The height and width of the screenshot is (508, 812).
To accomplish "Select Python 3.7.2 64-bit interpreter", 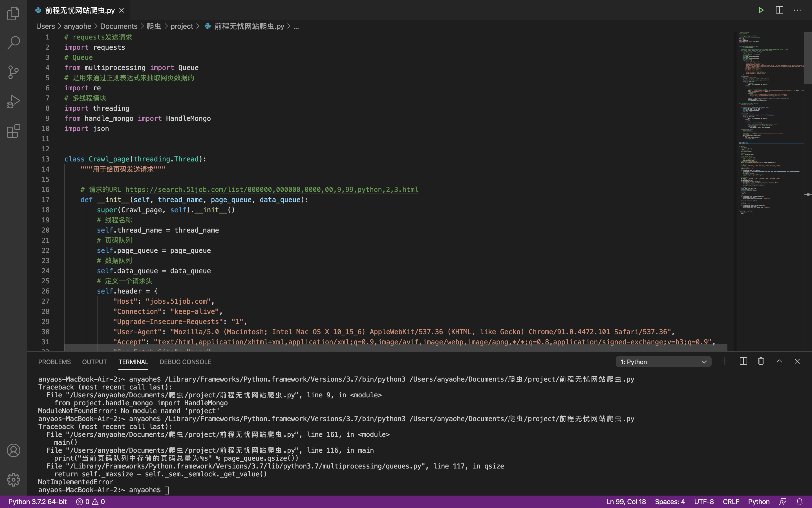I will tap(37, 502).
